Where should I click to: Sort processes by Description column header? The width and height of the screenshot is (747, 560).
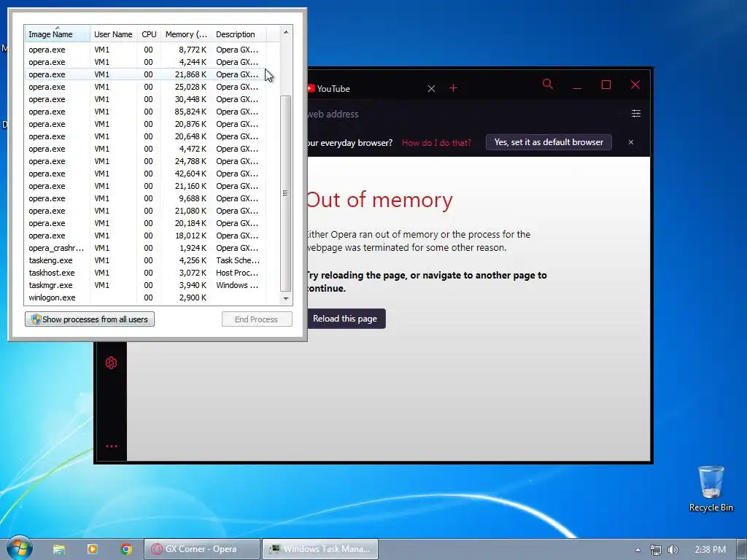(x=239, y=34)
